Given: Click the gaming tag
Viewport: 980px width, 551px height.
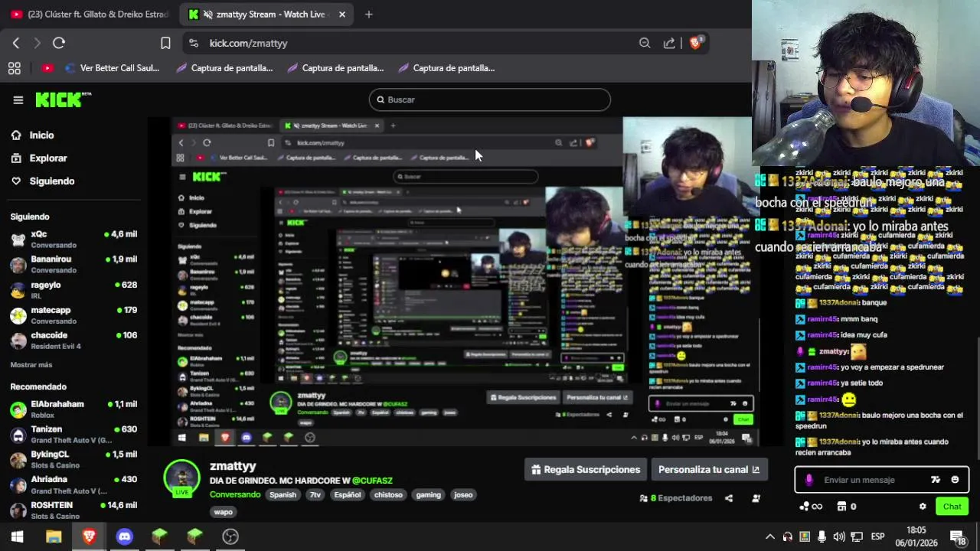Looking at the screenshot, I should click(x=428, y=494).
